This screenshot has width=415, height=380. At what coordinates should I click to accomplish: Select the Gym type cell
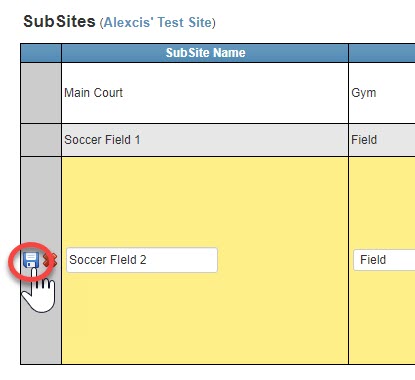382,93
